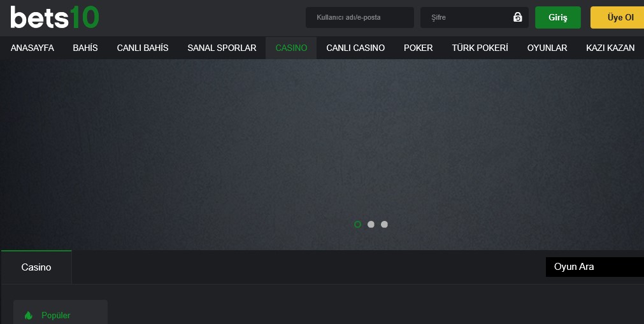Go to the POKER page
This screenshot has height=324, width=644.
[x=418, y=48]
